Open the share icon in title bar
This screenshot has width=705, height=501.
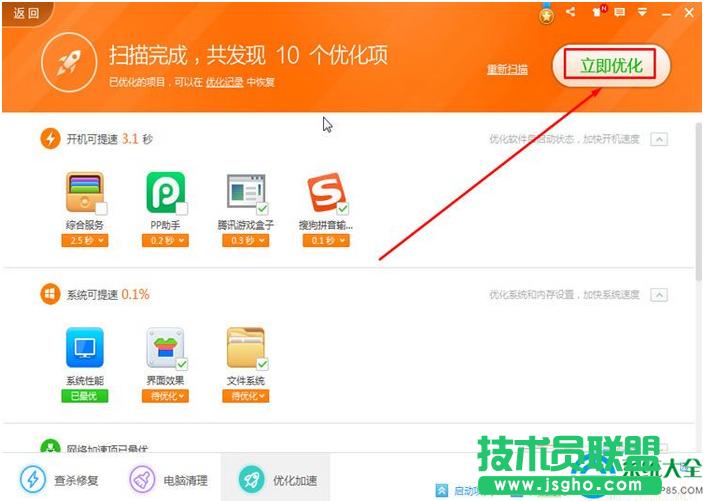point(571,12)
